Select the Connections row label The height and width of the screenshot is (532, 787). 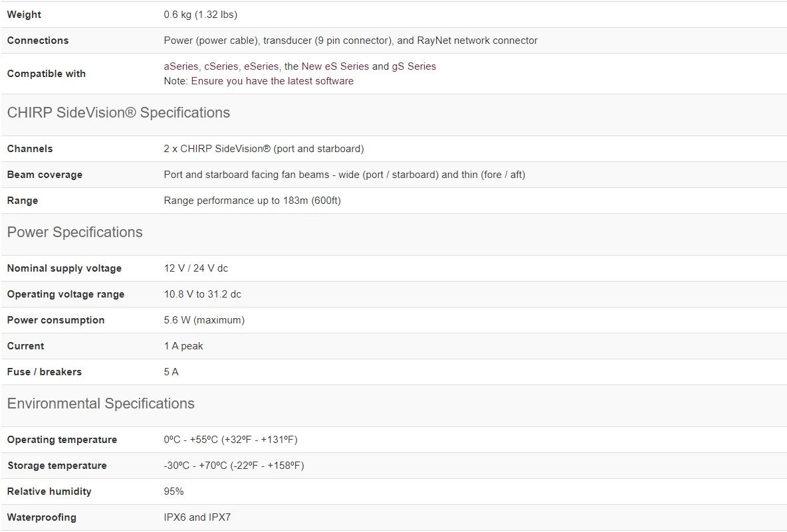click(x=38, y=41)
